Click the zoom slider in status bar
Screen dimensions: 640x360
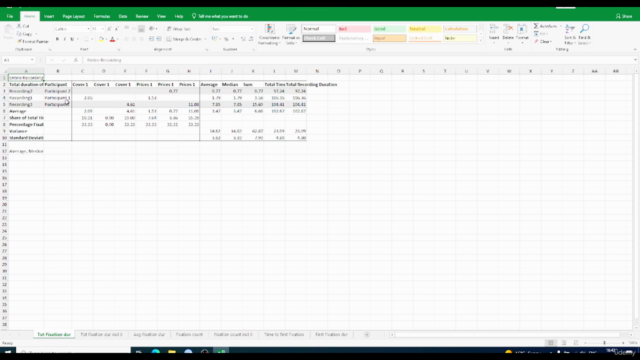[x=604, y=343]
